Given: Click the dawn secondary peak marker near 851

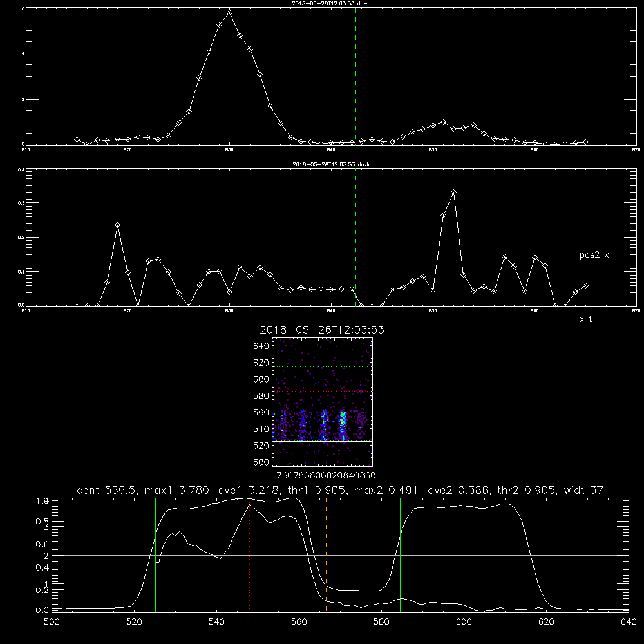Looking at the screenshot, I should pyautogui.click(x=443, y=122).
